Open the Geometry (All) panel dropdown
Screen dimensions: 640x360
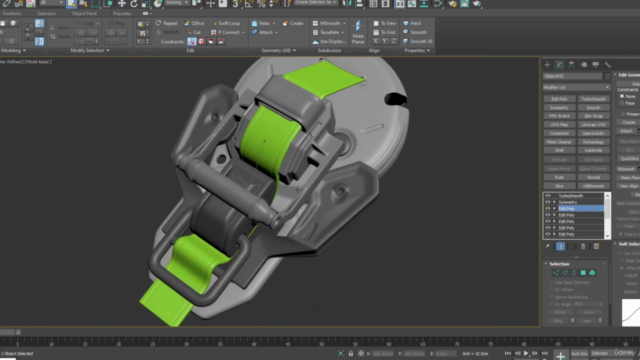tap(278, 50)
